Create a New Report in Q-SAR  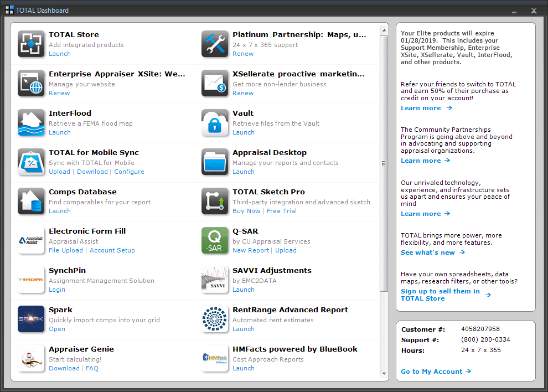click(251, 250)
